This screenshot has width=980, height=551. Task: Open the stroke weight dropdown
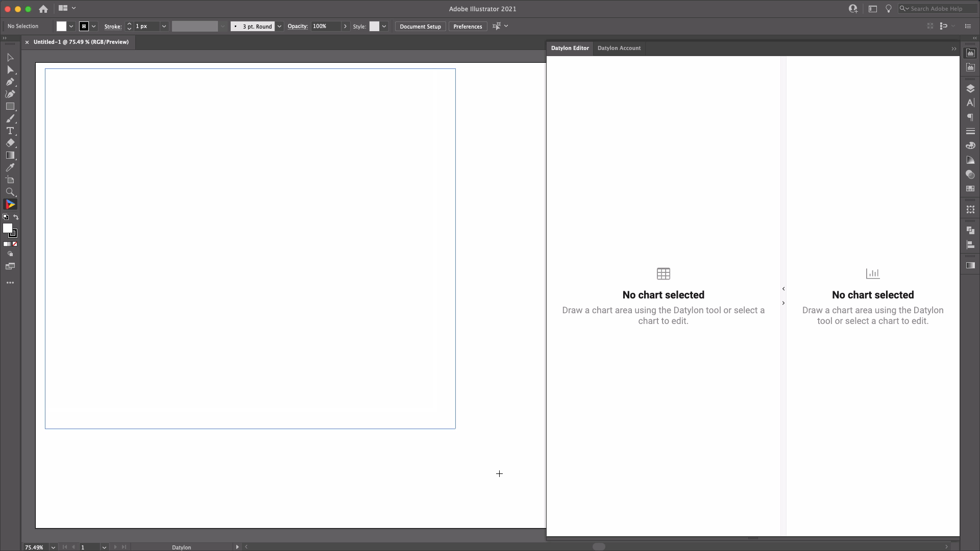click(x=164, y=26)
